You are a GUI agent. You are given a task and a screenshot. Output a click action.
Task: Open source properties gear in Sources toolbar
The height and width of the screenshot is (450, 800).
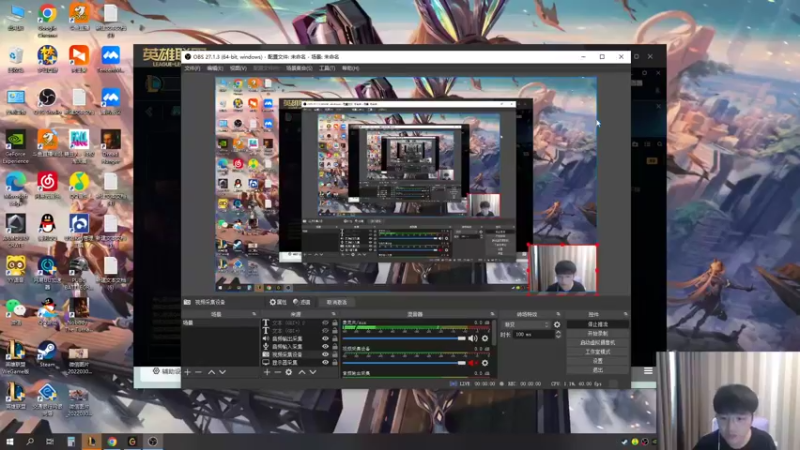click(289, 372)
